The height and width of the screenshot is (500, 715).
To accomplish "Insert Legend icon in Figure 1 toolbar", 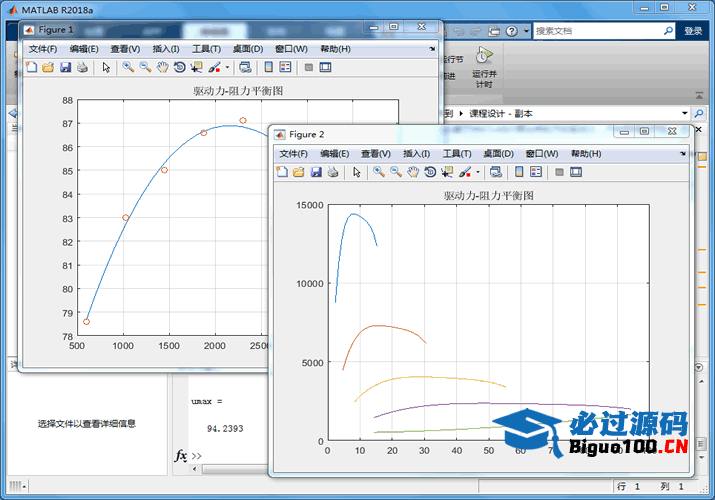I will 285,67.
